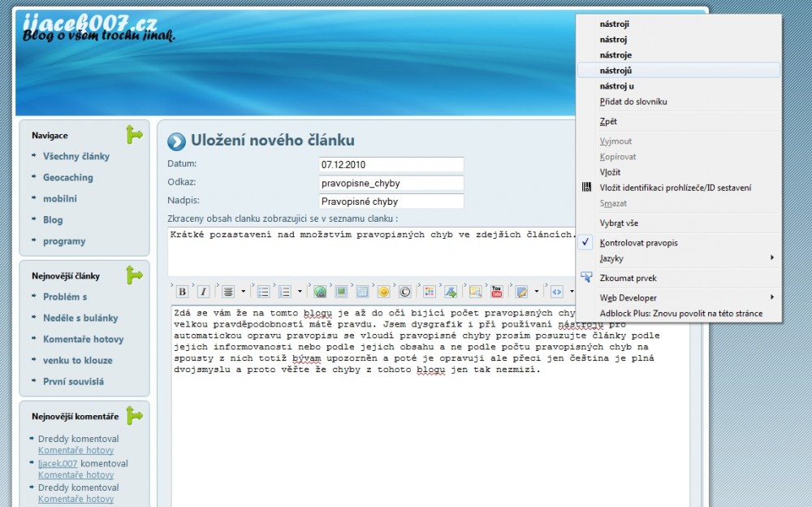
Task: Open the color palette icon
Action: [x=429, y=292]
